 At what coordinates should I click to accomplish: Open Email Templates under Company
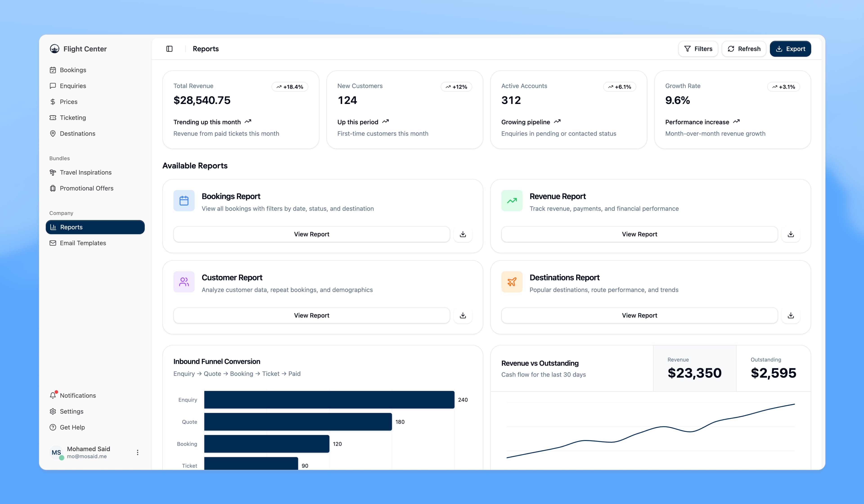point(83,243)
